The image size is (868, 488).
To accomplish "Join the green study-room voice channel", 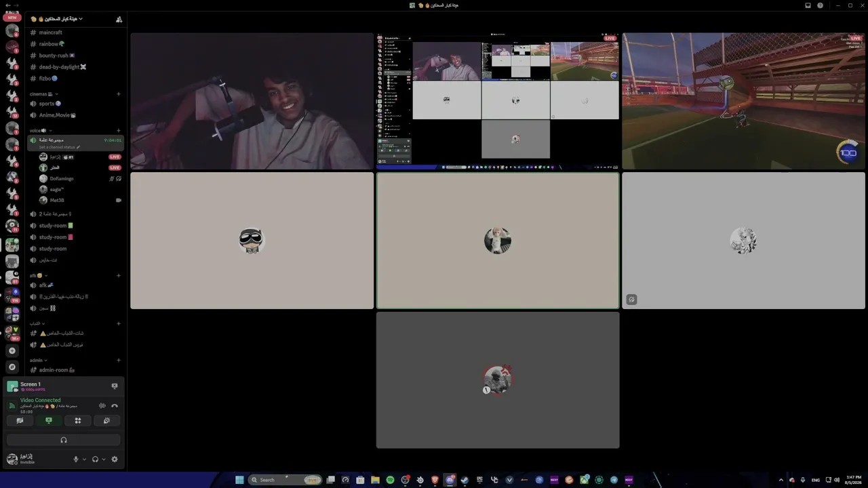I will point(75,226).
